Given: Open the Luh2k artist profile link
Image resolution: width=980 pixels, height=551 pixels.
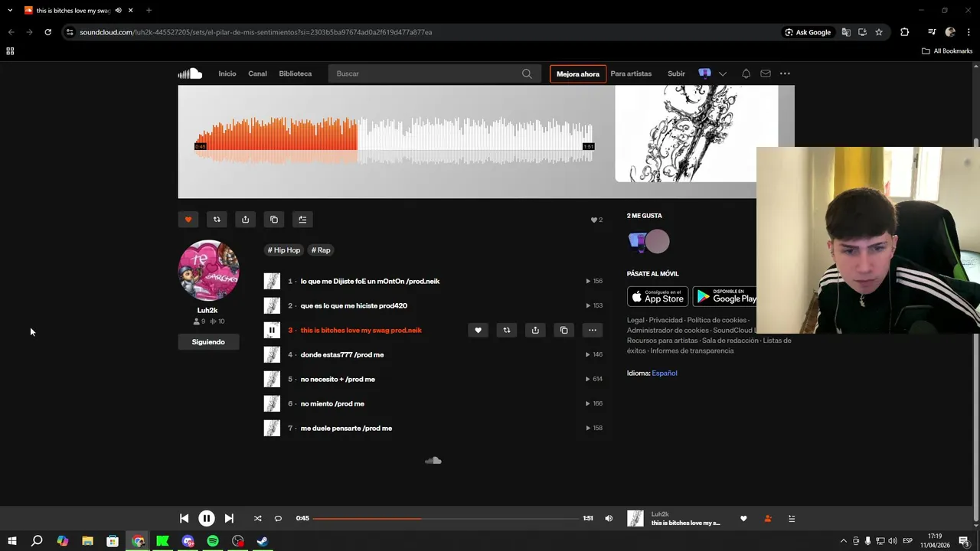Looking at the screenshot, I should [207, 310].
